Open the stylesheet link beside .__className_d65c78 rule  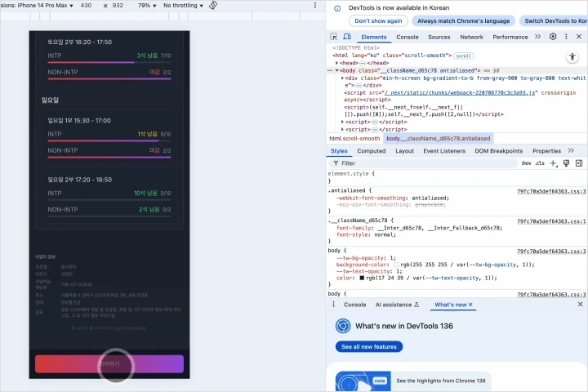point(551,221)
